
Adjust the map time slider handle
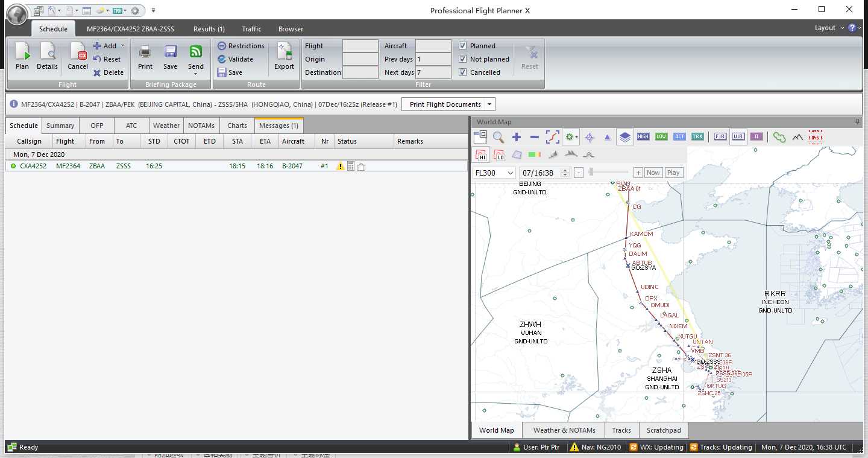tap(592, 172)
